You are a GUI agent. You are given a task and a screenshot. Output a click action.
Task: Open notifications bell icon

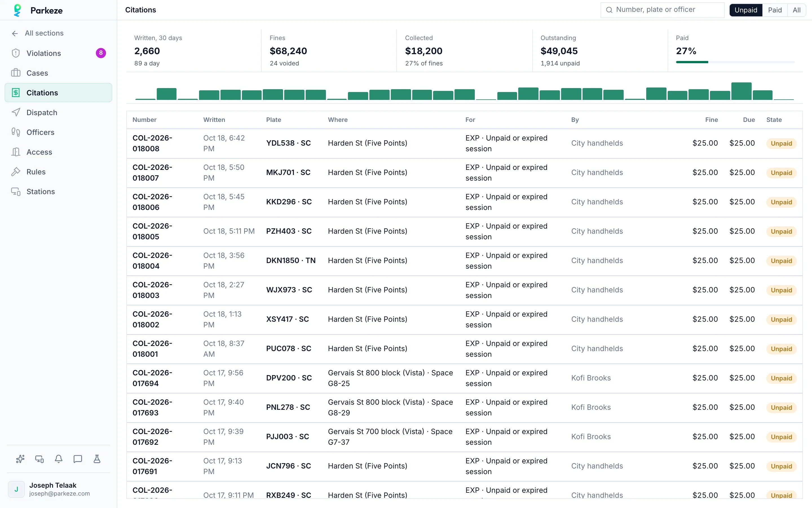click(x=59, y=459)
